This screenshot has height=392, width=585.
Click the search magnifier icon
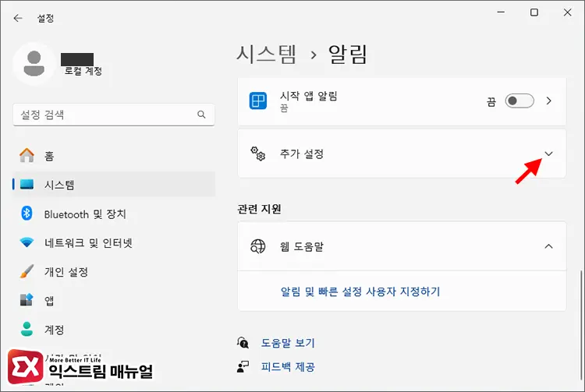pos(201,115)
